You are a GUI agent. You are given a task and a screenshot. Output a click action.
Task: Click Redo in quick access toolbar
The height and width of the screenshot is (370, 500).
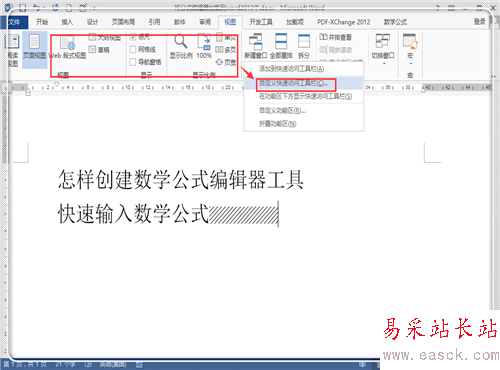click(55, 7)
